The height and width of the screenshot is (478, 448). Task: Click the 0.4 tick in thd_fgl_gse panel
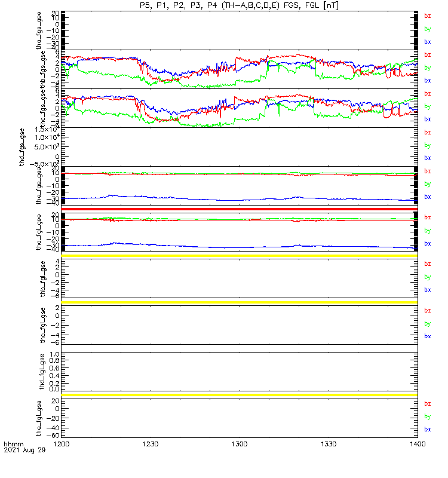pyautogui.click(x=54, y=376)
